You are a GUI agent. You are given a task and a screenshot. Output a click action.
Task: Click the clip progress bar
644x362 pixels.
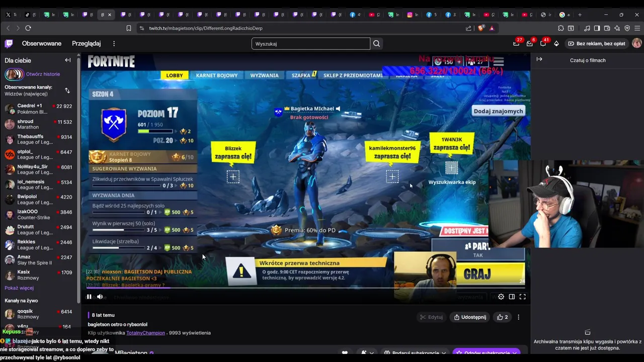click(x=305, y=288)
